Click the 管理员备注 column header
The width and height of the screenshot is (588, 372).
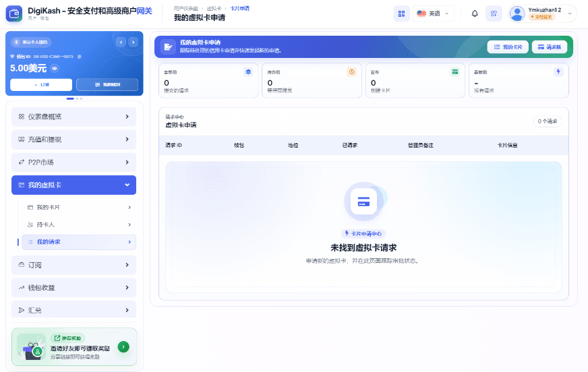click(x=421, y=146)
